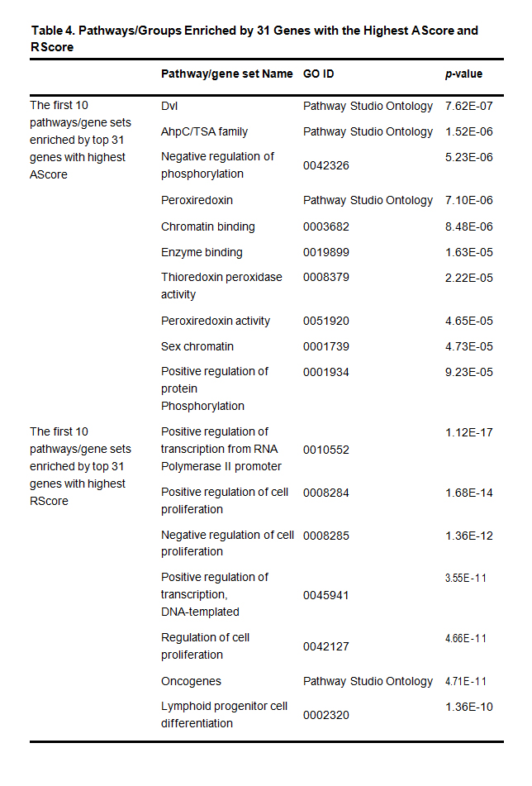Click GO ID 0019899 for Enzyme binding
Screen dimensions: 532x786
(326, 253)
